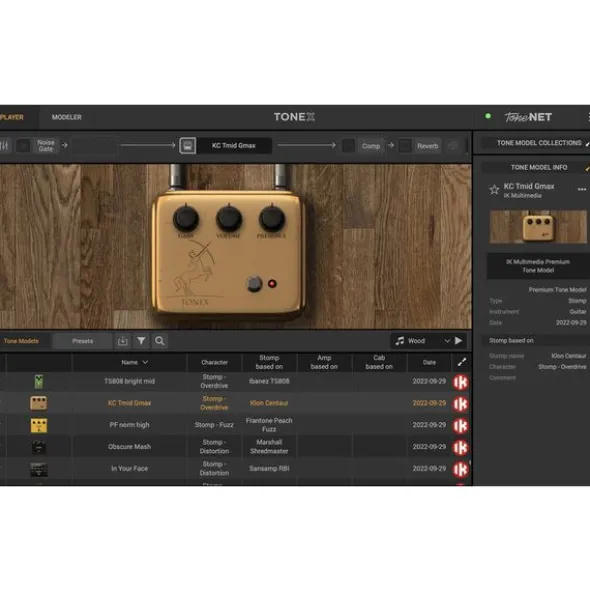
Task: Click the round icon after Reverb
Action: coord(454,145)
